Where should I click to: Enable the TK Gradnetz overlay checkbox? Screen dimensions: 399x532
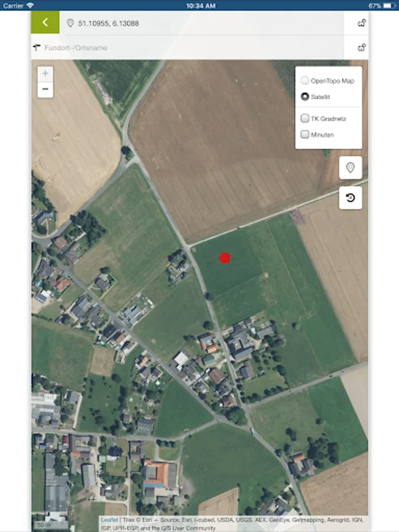[x=304, y=118]
